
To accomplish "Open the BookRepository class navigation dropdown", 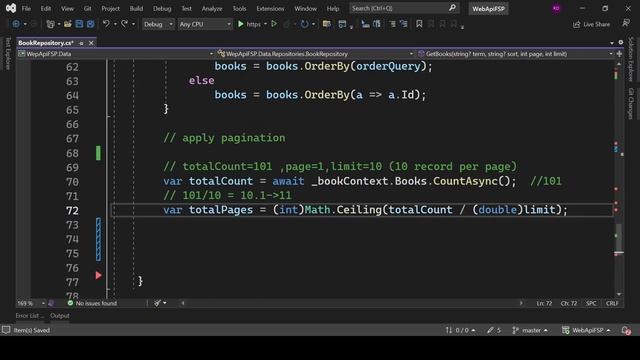I will point(315,54).
